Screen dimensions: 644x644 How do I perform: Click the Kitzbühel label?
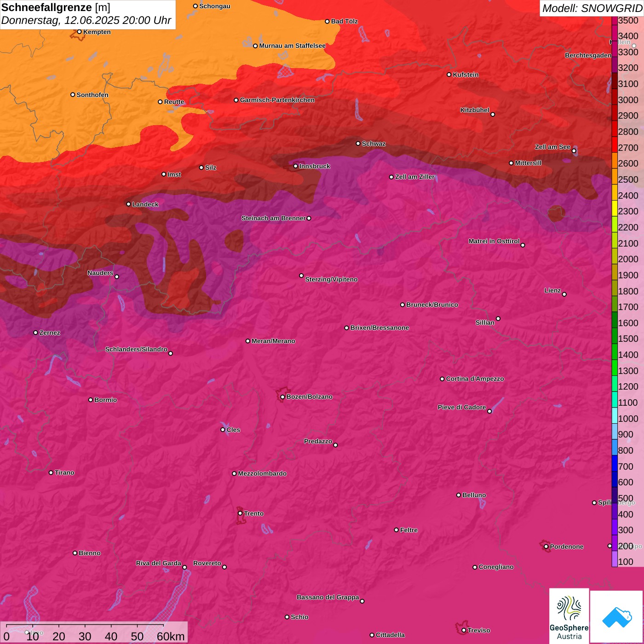click(x=475, y=110)
